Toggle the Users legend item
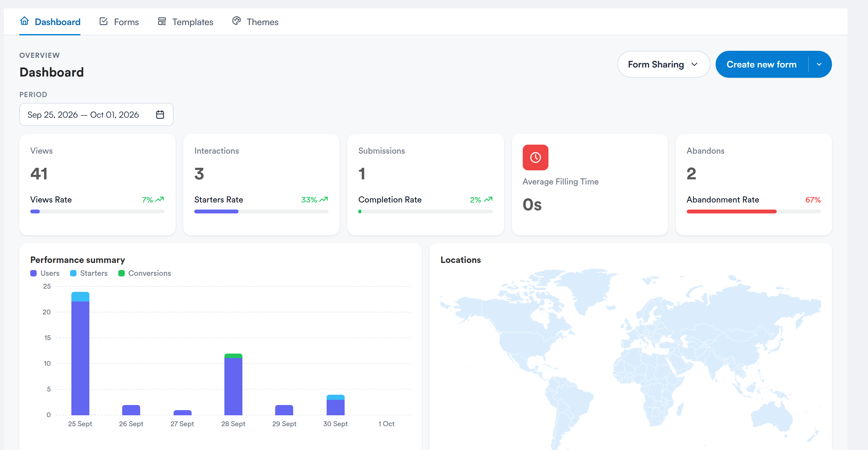 pos(45,273)
